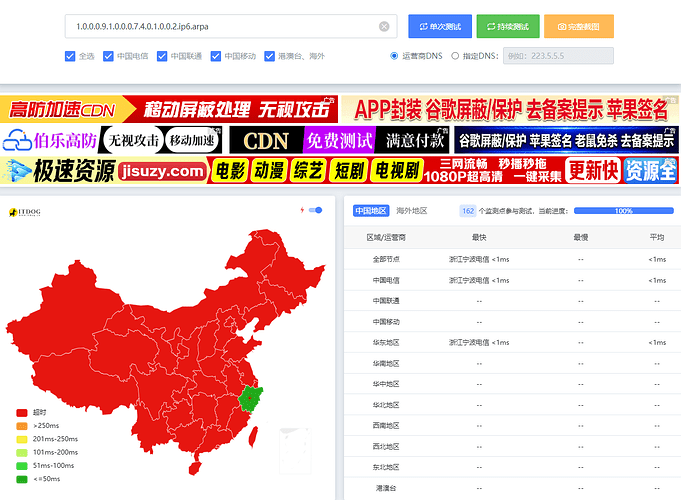Click the 最快 column header
The image size is (681, 500).
(x=479, y=237)
